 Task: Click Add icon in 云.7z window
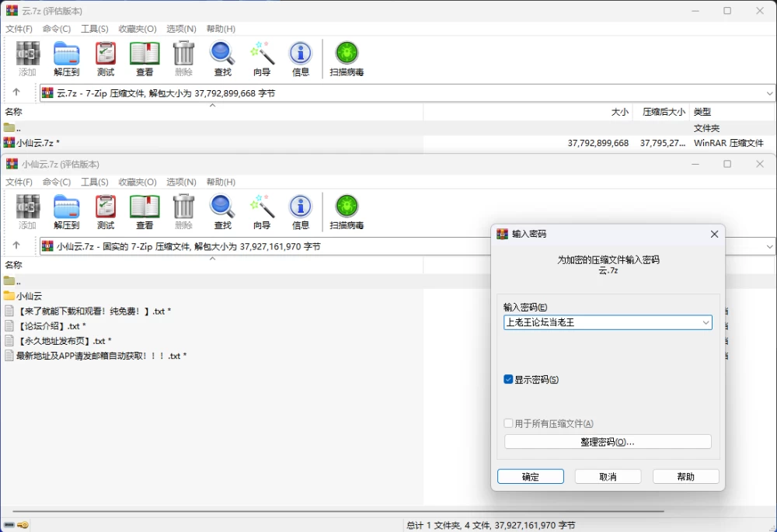coord(27,58)
